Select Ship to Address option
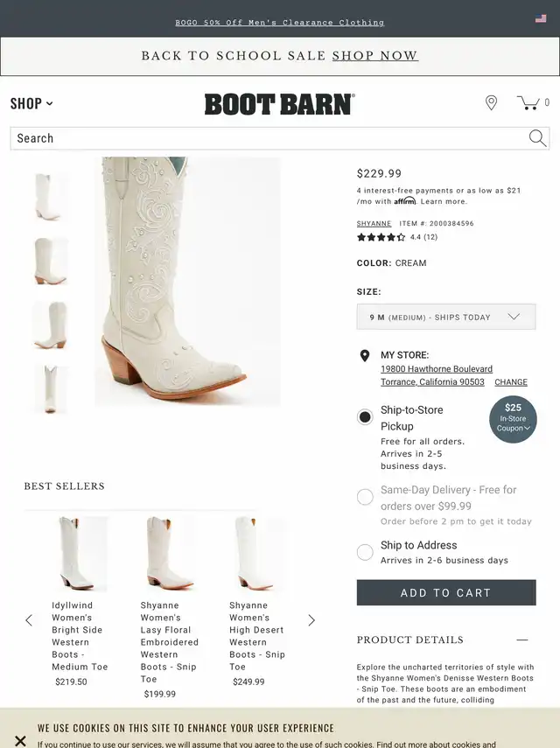This screenshot has height=748, width=560. pyautogui.click(x=365, y=552)
